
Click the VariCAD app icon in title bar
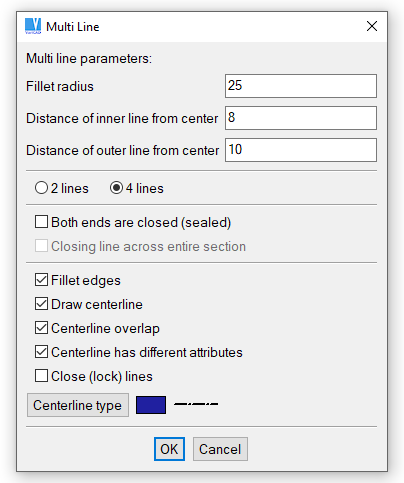click(33, 26)
